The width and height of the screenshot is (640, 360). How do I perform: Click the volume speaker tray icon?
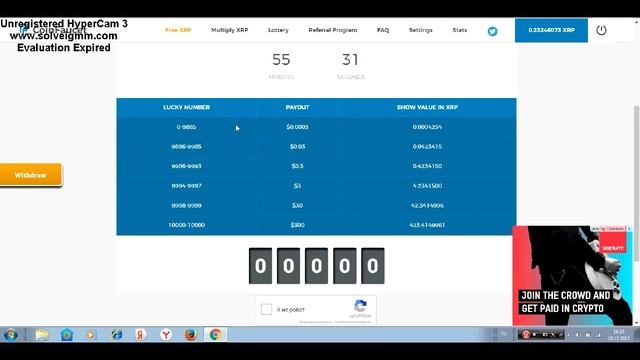(x=577, y=335)
